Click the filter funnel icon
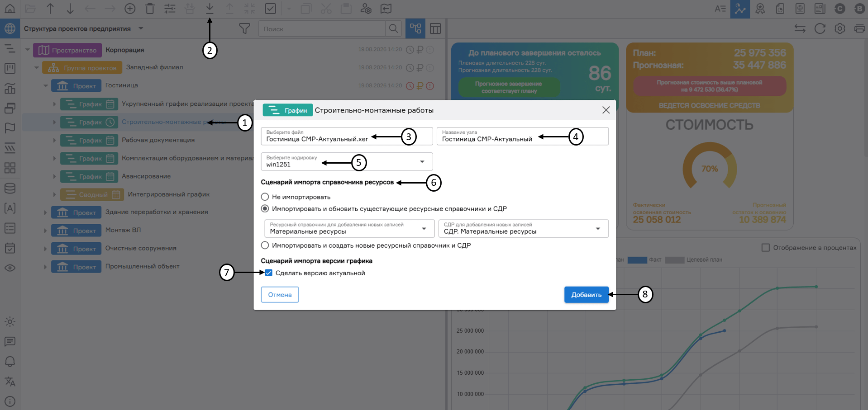 pyautogui.click(x=244, y=28)
